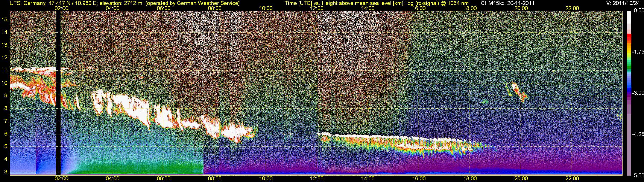Click the '13.' height axis label

pyautogui.click(x=5, y=45)
